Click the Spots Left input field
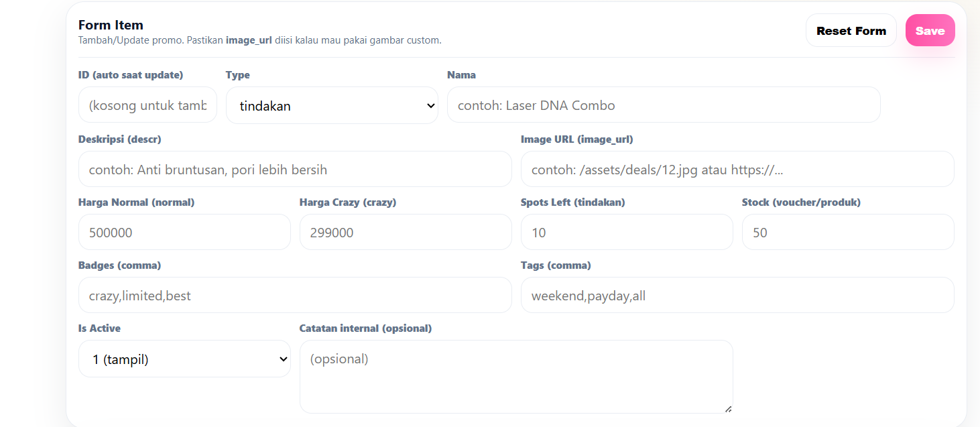This screenshot has height=427, width=980. click(x=627, y=233)
